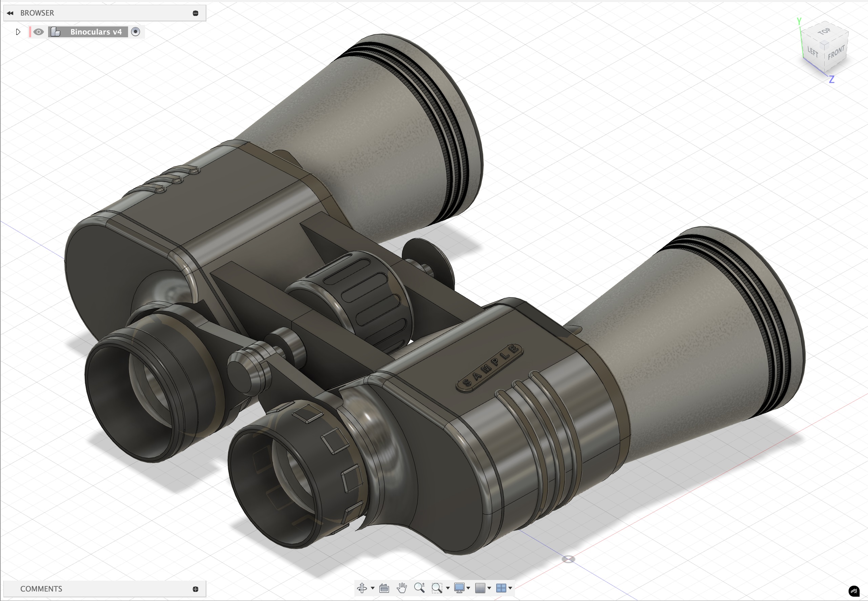The width and height of the screenshot is (868, 601).
Task: Click the Zoom Window fit icon
Action: pyautogui.click(x=437, y=588)
